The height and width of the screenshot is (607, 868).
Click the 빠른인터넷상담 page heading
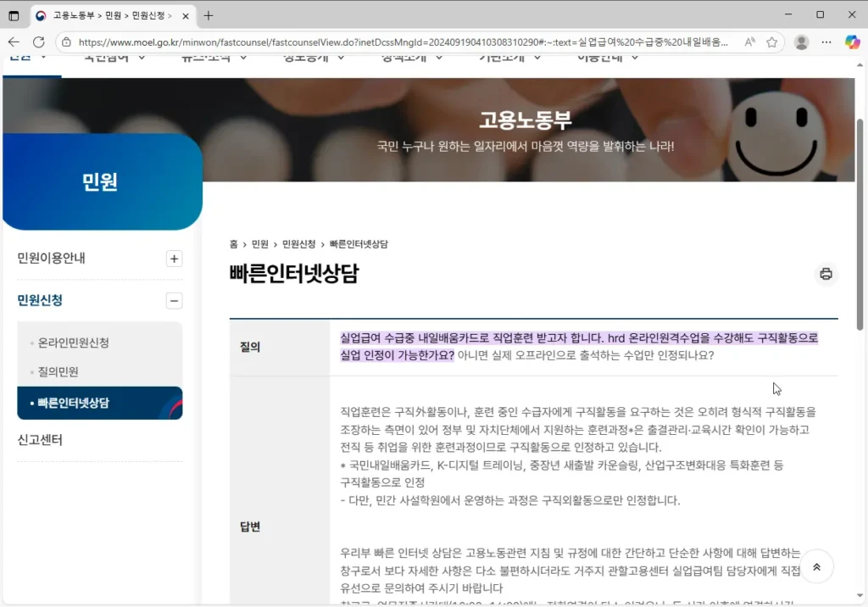click(294, 274)
